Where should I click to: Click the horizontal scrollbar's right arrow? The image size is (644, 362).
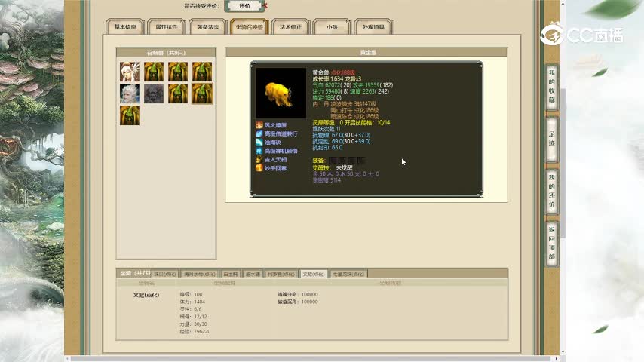click(557, 359)
